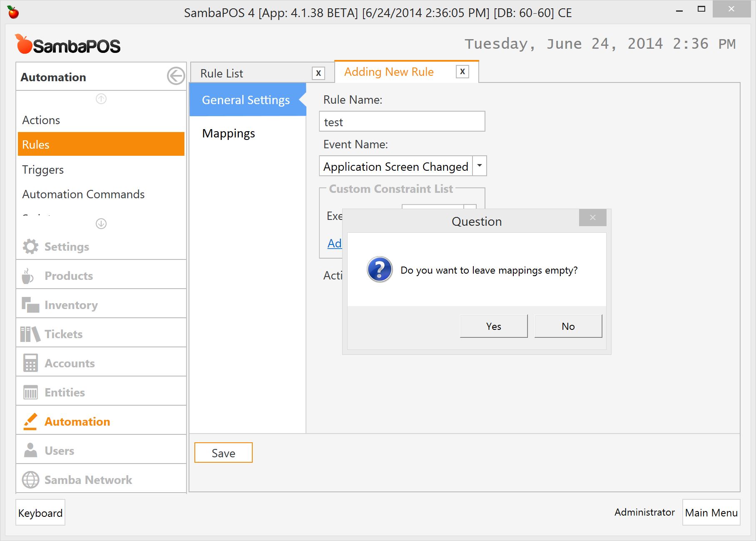This screenshot has height=541, width=756.
Task: Click the Settings gear icon
Action: pyautogui.click(x=30, y=247)
